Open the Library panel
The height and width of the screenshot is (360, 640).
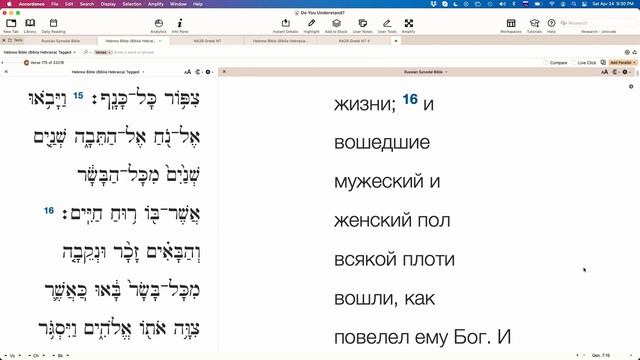click(30, 25)
